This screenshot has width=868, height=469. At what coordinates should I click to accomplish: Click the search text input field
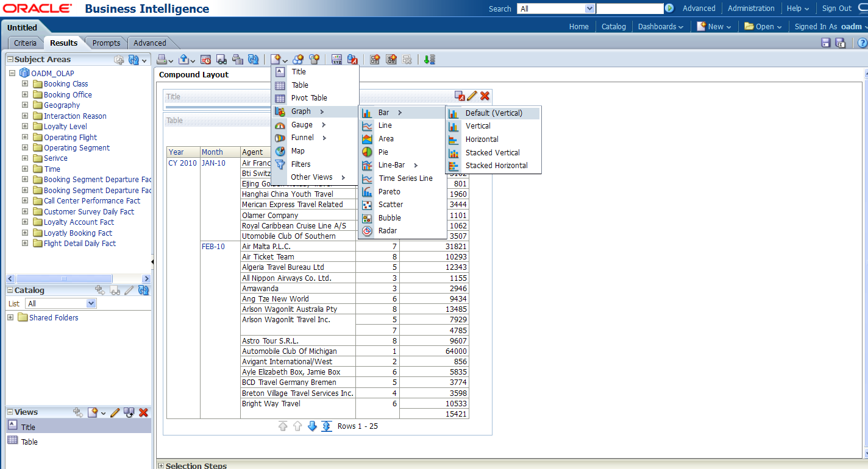629,9
